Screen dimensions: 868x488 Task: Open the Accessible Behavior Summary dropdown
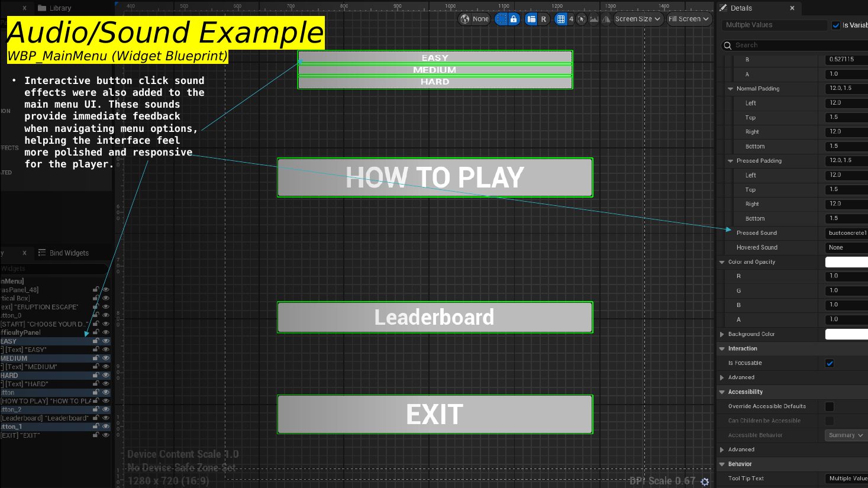pos(846,435)
